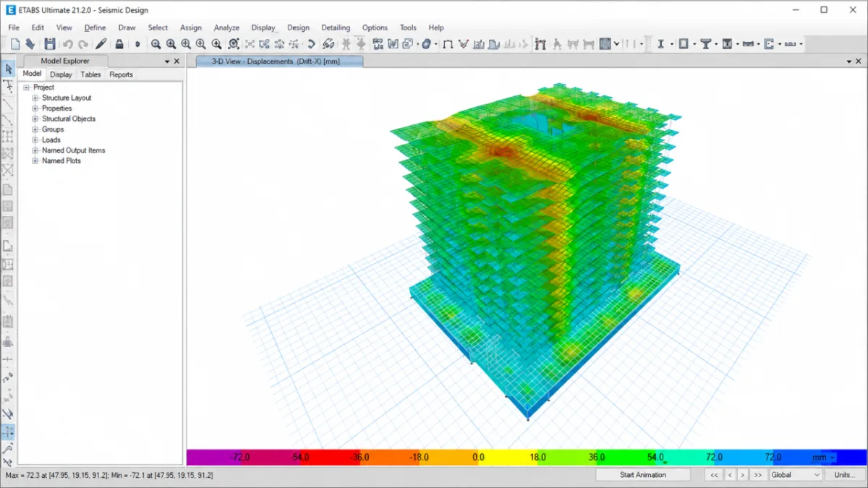Click the I-beam section toolbar icon
This screenshot has height=488, width=868.
[660, 44]
